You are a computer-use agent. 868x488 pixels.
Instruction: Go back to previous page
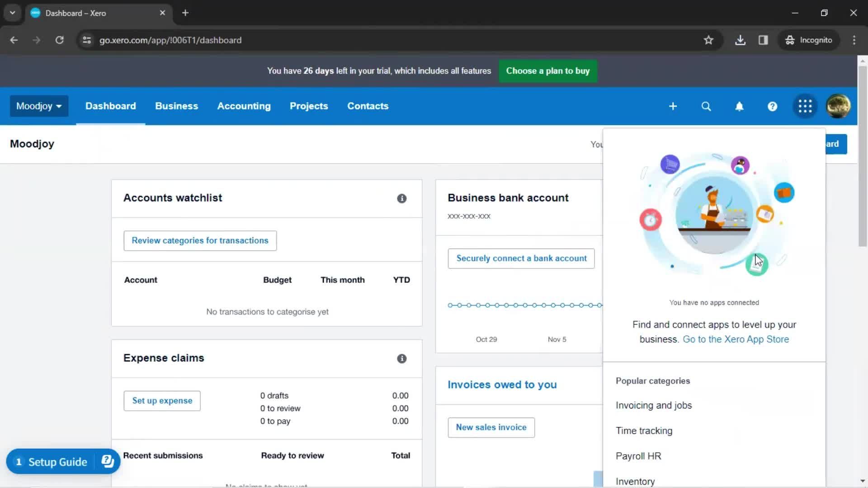14,40
